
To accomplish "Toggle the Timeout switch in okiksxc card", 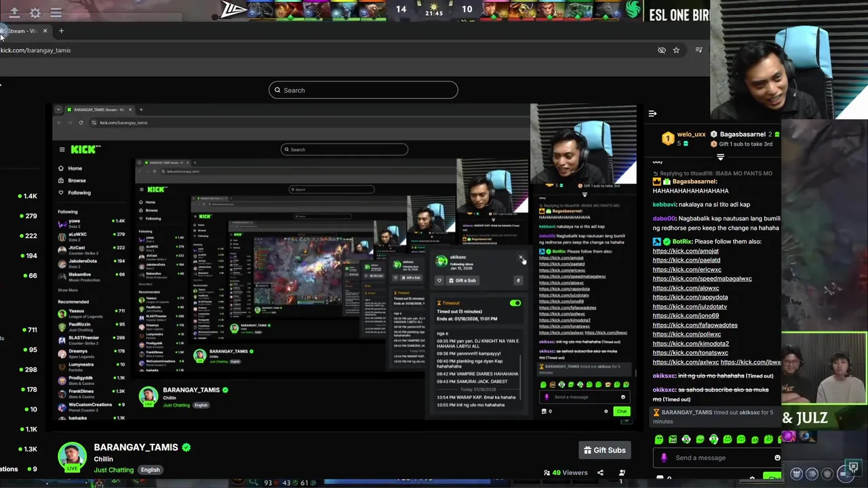I will click(x=515, y=303).
